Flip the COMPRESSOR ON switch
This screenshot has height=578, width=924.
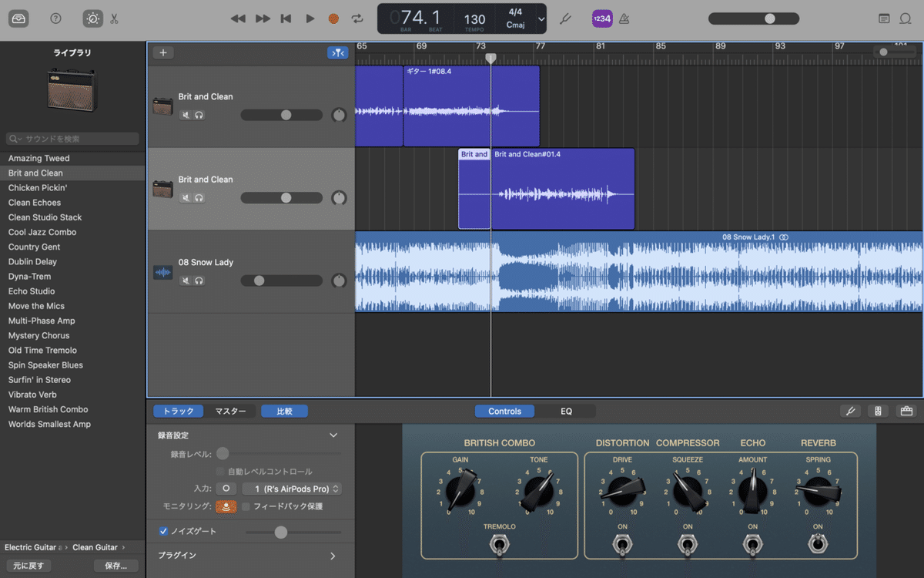(x=688, y=545)
